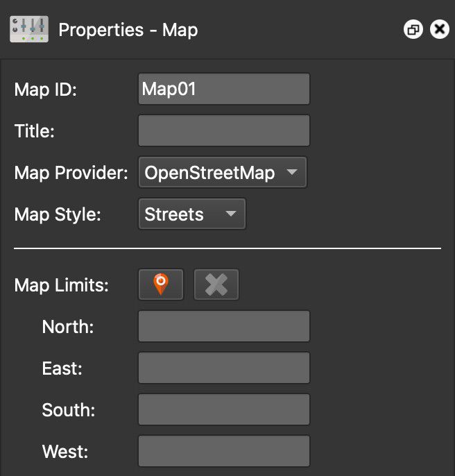Click the Properties panel mixer icon

coord(29,29)
